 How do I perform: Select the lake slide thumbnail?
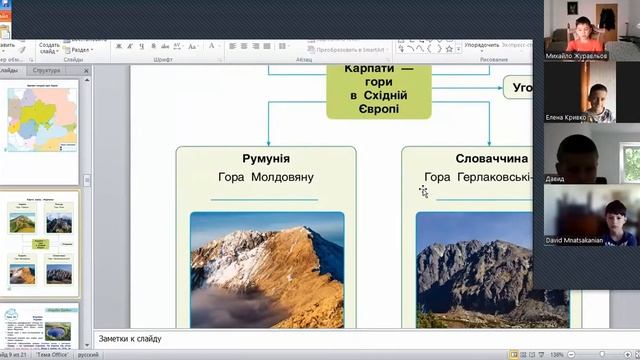tap(40, 327)
